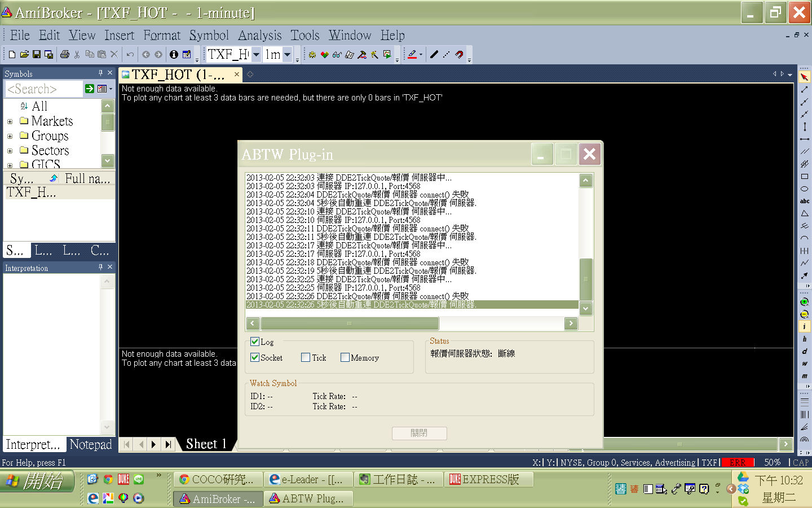Select the Arrow drawing tool
Image resolution: width=812 pixels, height=508 pixels.
pyautogui.click(x=805, y=275)
